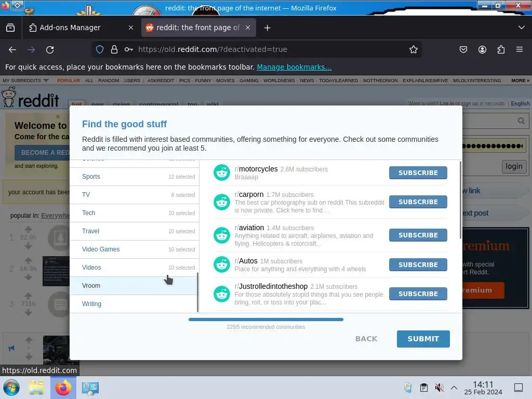Switch to the reddit tab
The width and height of the screenshot is (532, 399).
[x=198, y=28]
